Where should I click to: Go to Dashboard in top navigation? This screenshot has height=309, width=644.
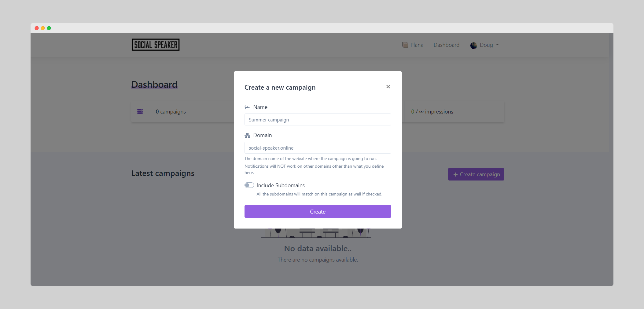[x=446, y=45]
